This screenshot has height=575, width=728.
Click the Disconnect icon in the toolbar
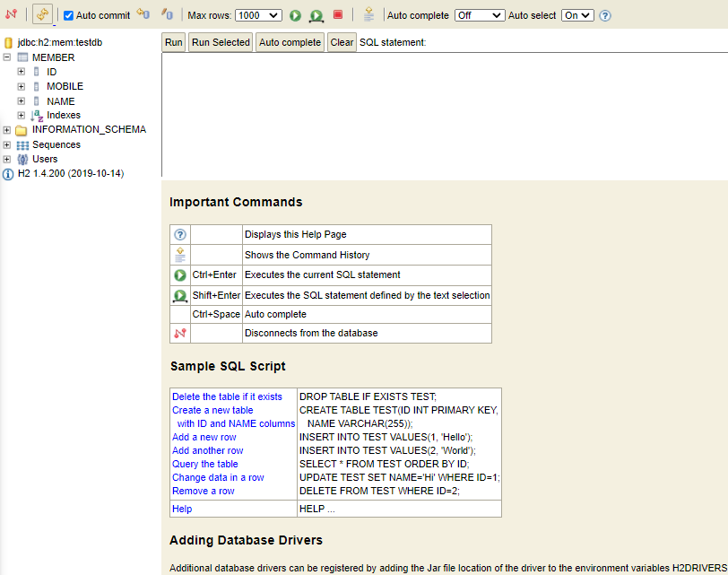coord(11,14)
